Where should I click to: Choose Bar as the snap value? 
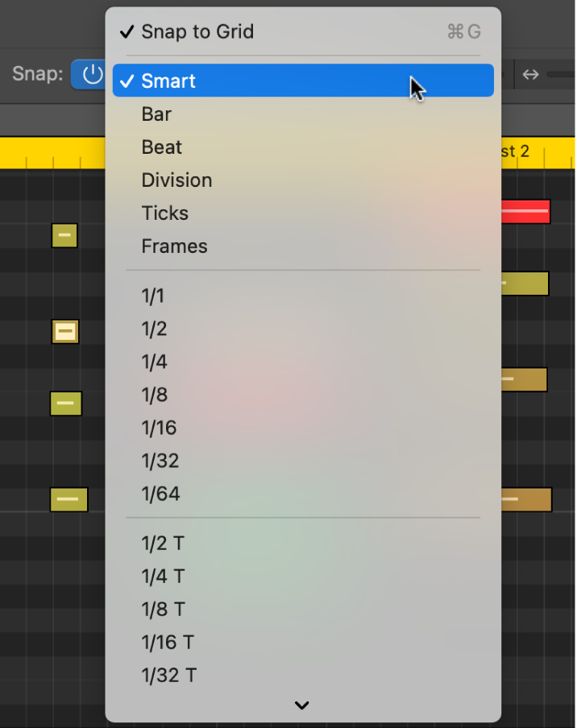tap(156, 114)
